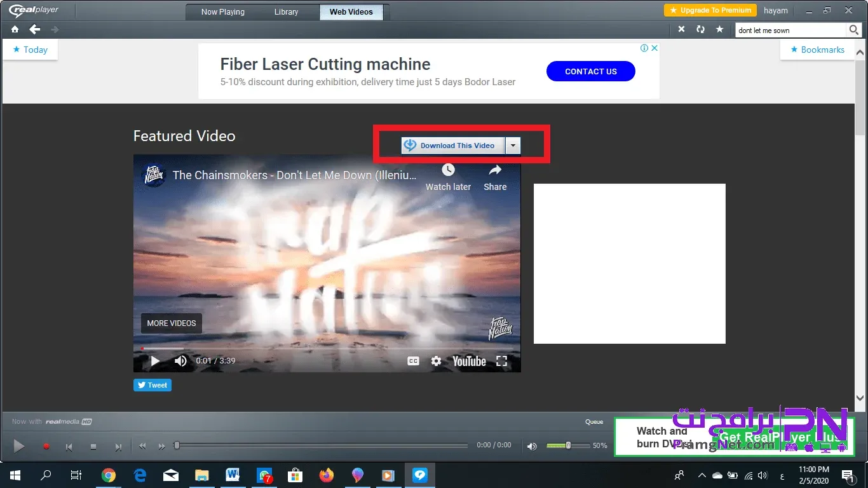Open the Windows Start menu

(x=15, y=475)
